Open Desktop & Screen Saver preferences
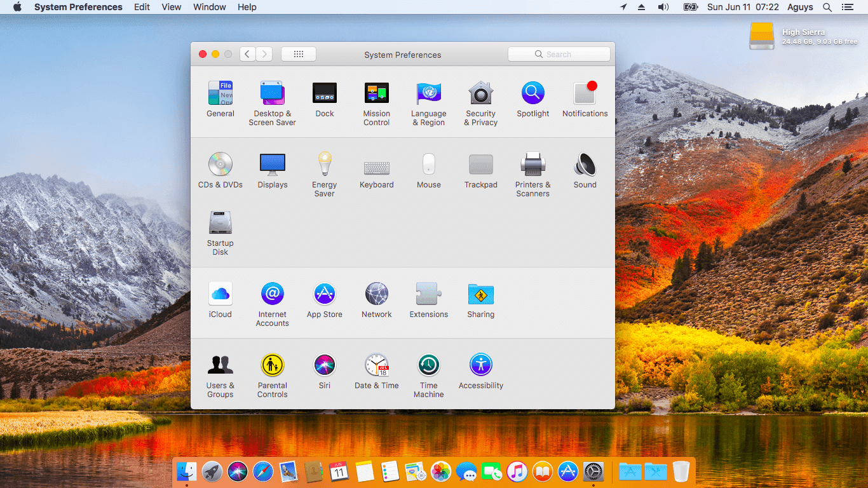Viewport: 868px width, 488px height. tap(273, 103)
